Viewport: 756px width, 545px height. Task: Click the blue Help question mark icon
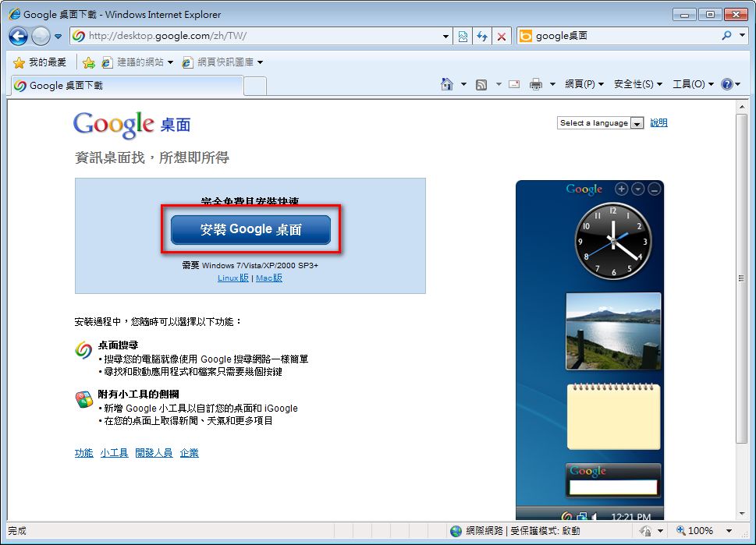(726, 84)
